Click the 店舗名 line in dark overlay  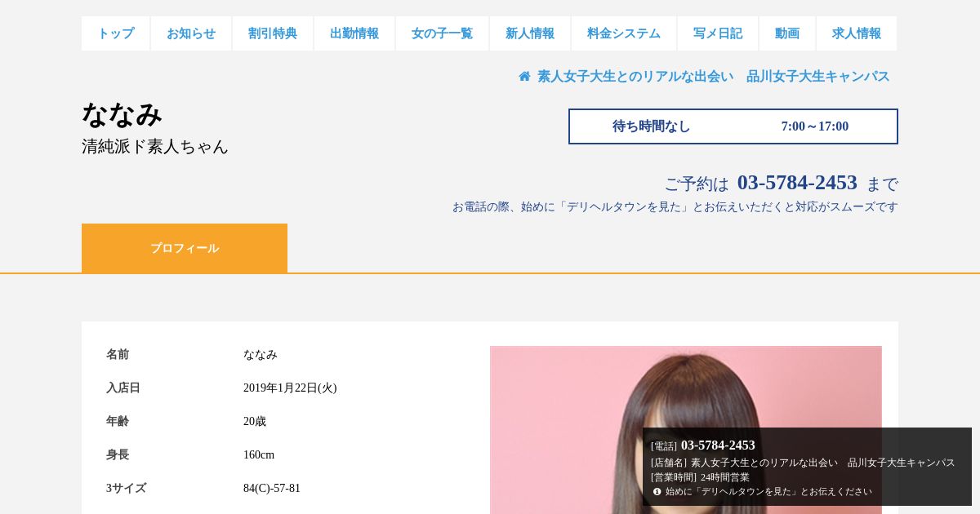[x=803, y=463]
